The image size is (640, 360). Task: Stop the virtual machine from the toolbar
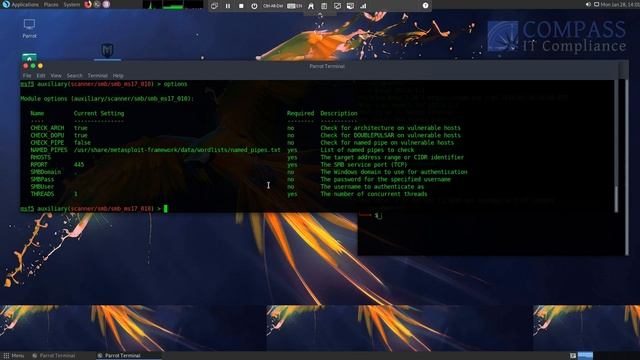(241, 6)
